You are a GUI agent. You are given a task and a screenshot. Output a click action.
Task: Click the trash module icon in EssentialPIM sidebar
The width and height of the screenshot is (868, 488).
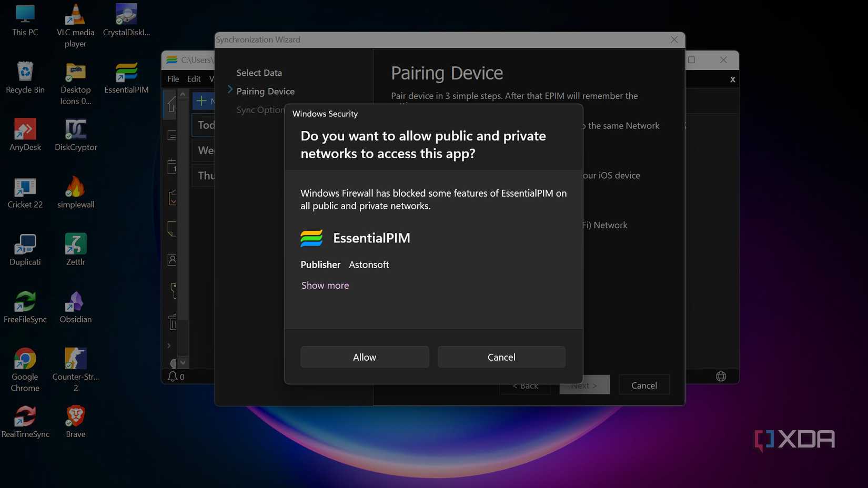point(172,322)
